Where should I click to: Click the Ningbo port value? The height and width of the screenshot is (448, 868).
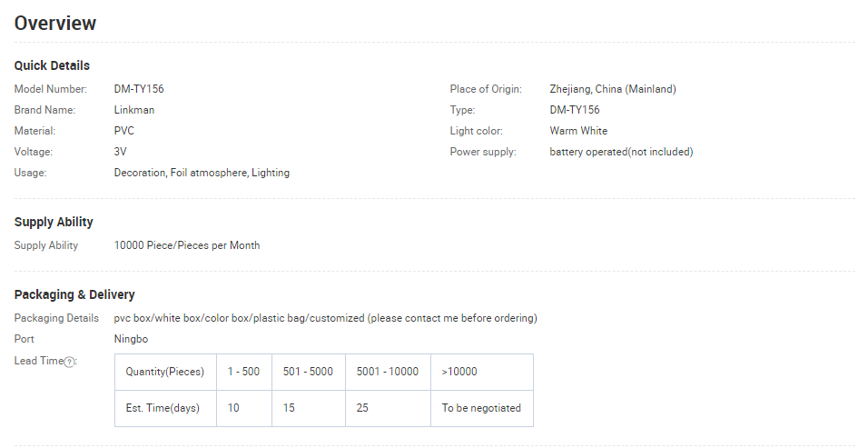(131, 339)
